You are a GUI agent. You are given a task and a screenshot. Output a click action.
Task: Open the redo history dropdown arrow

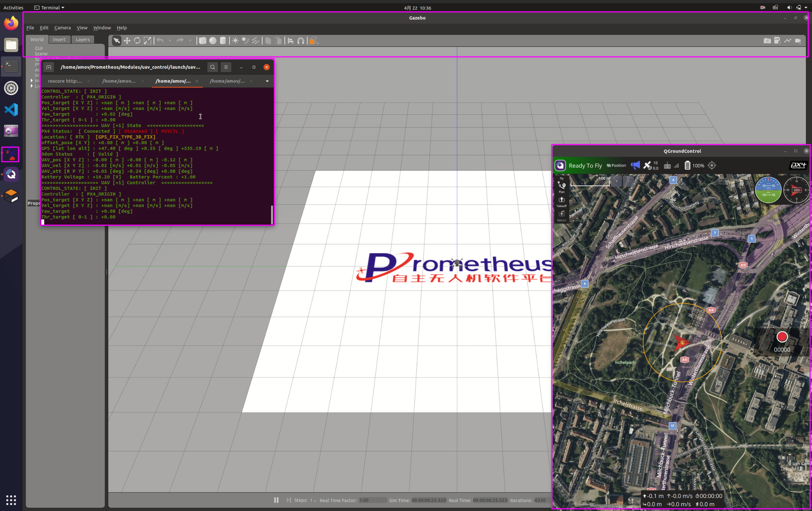[190, 41]
